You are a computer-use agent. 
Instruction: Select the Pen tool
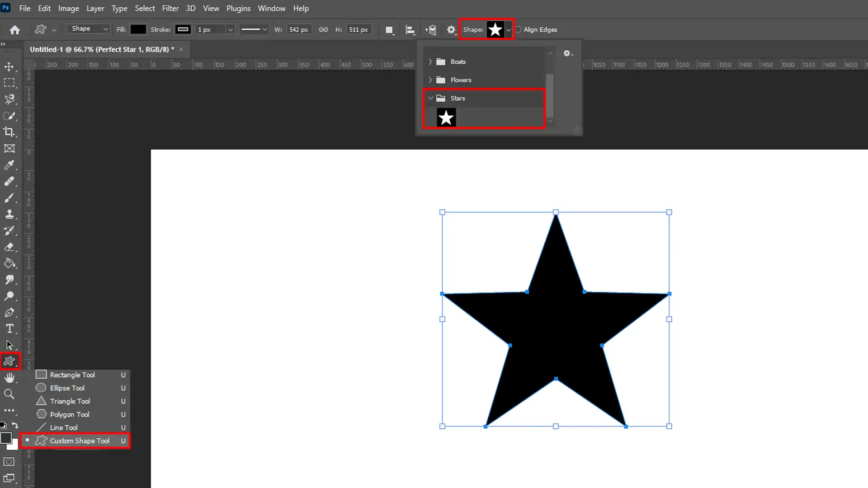tap(9, 313)
